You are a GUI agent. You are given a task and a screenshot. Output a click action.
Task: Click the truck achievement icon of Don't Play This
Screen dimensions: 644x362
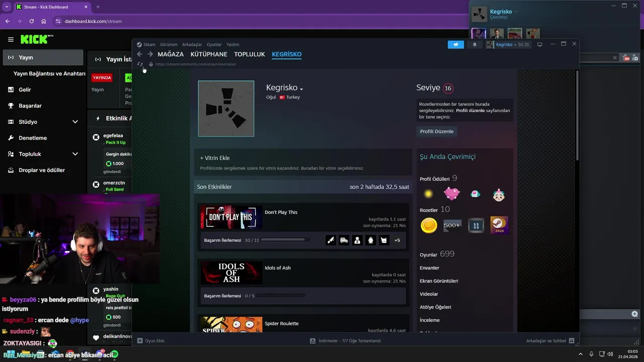[344, 240]
